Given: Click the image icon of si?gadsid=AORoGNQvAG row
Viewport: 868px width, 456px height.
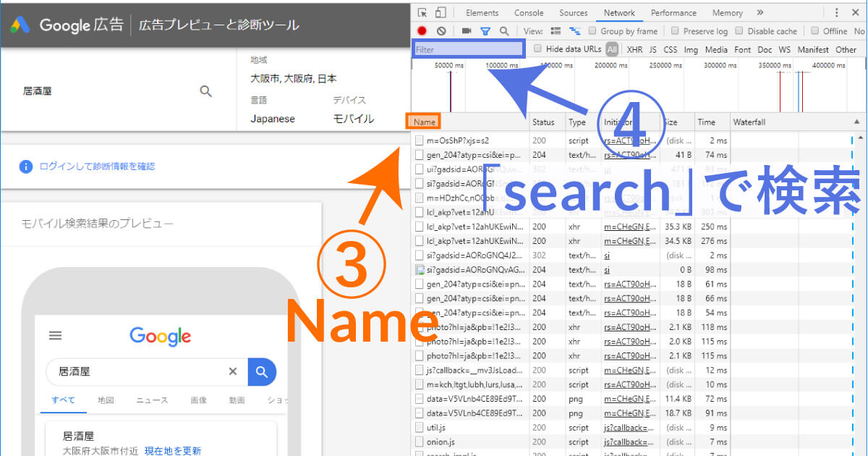Looking at the screenshot, I should tap(420, 269).
